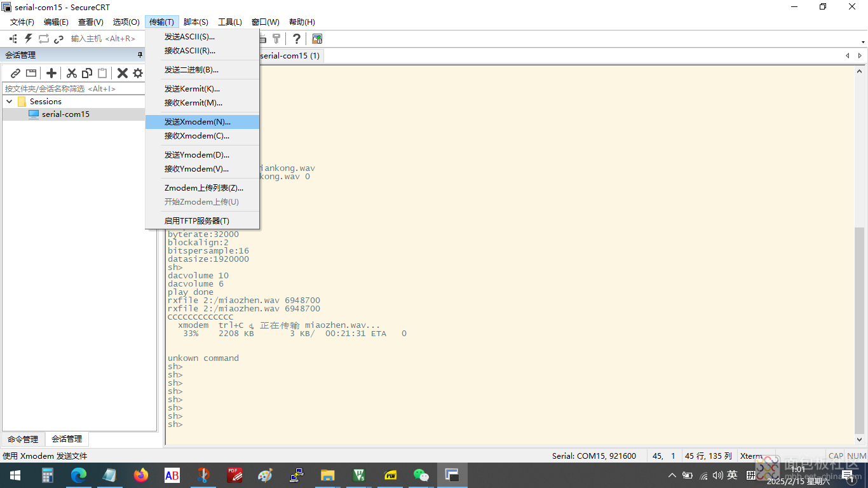Choose 发送Kermit(K)... menu entry
The image size is (868, 488).
click(x=202, y=89)
